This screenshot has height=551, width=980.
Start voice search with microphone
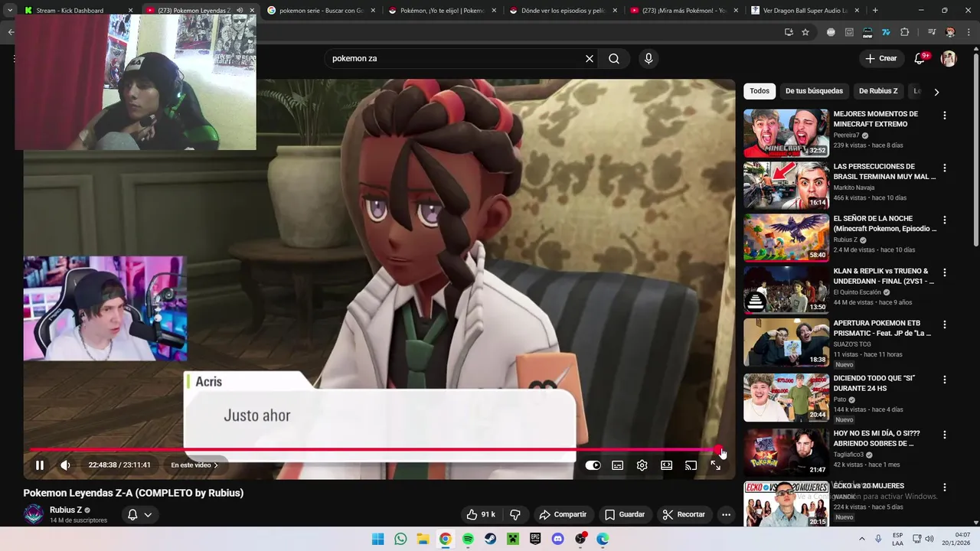coord(648,58)
